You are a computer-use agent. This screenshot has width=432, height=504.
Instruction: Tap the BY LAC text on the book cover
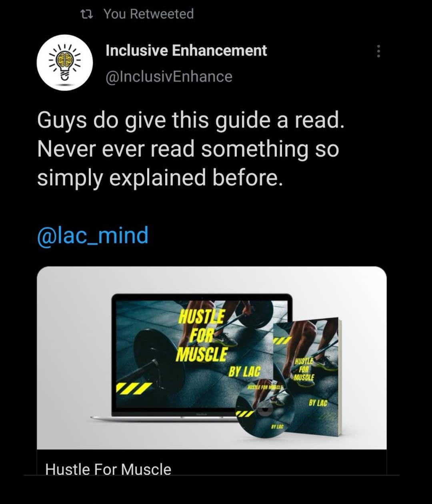[318, 403]
